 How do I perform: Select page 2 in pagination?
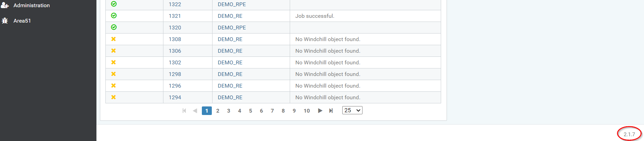coord(218,111)
